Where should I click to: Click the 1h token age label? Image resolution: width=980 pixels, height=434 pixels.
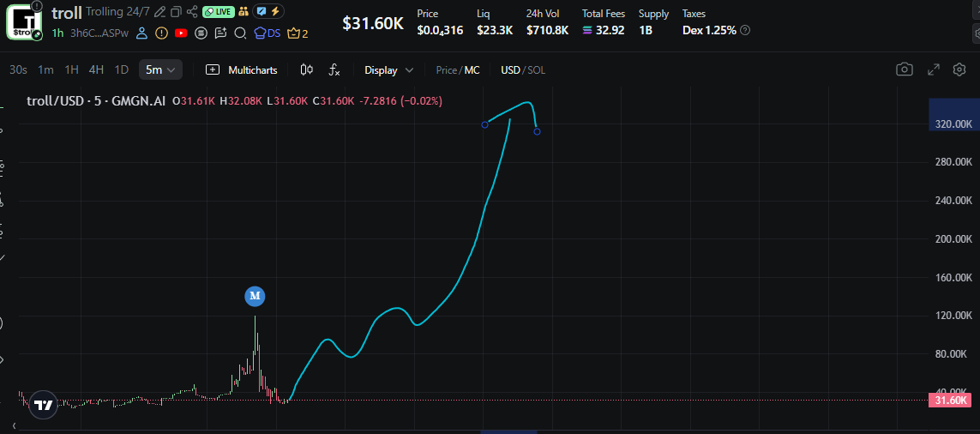(x=57, y=33)
